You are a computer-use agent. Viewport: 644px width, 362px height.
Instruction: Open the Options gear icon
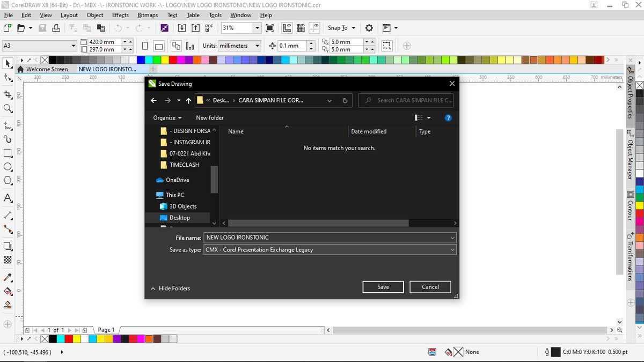[x=369, y=28]
